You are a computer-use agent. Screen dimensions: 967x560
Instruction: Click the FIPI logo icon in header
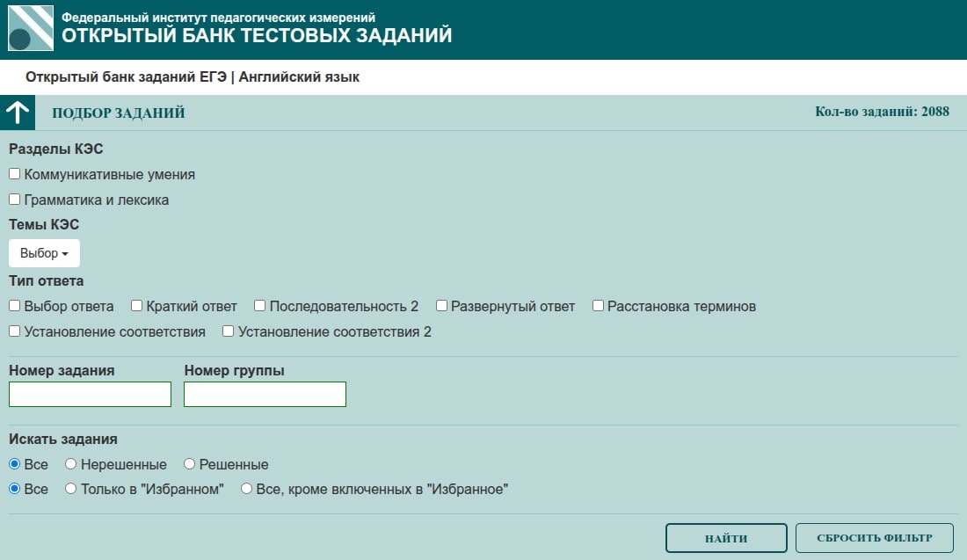30,29
